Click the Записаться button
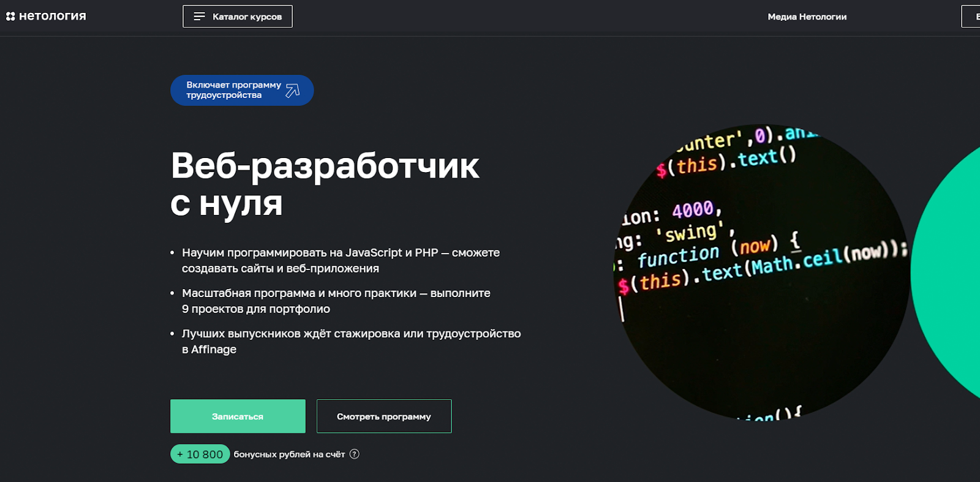 tap(238, 416)
